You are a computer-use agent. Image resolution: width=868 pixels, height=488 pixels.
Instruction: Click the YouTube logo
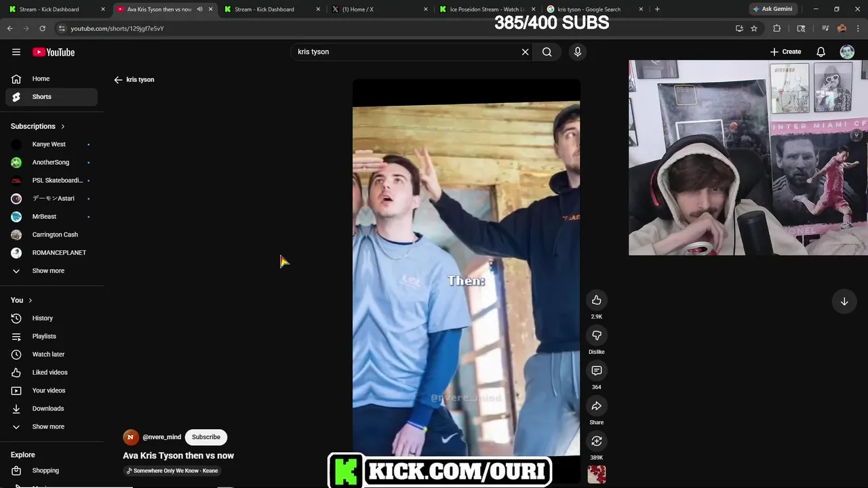(x=54, y=52)
